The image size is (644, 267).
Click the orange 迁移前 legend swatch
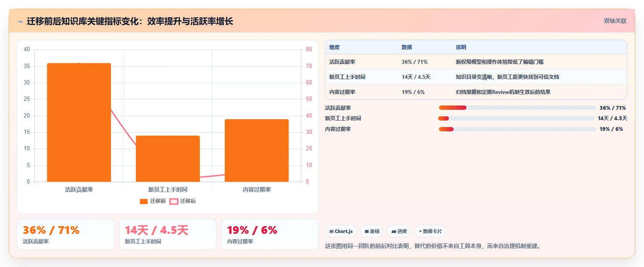144,202
